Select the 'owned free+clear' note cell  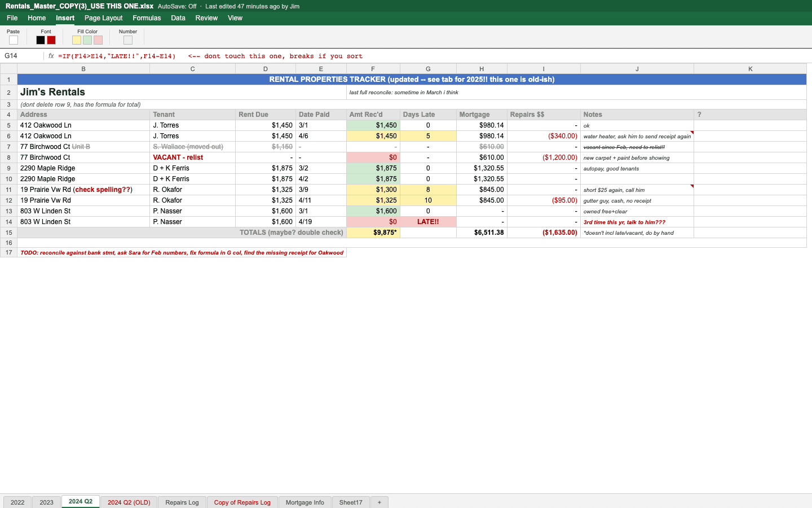tap(637, 211)
